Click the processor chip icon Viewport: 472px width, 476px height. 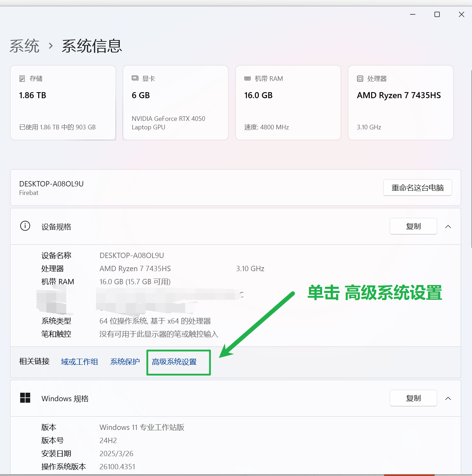click(x=360, y=78)
